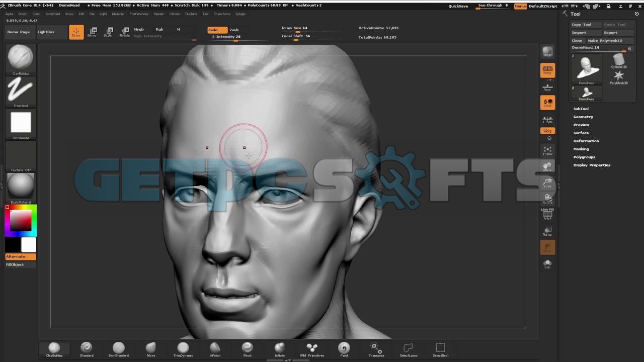Image resolution: width=644 pixels, height=362 pixels.
Task: Open current brush thumbnail ClayBuildup at left
Action: click(21, 59)
